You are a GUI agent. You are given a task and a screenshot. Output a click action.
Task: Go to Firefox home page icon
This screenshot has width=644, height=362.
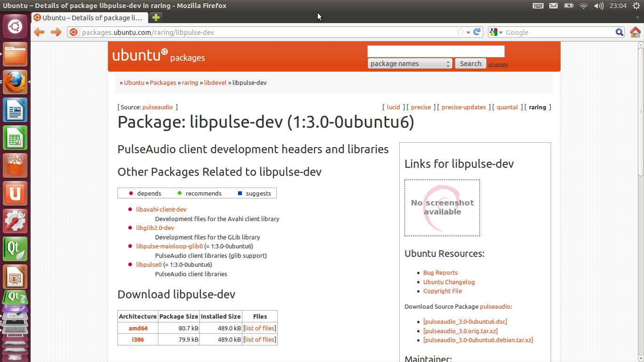pyautogui.click(x=635, y=32)
